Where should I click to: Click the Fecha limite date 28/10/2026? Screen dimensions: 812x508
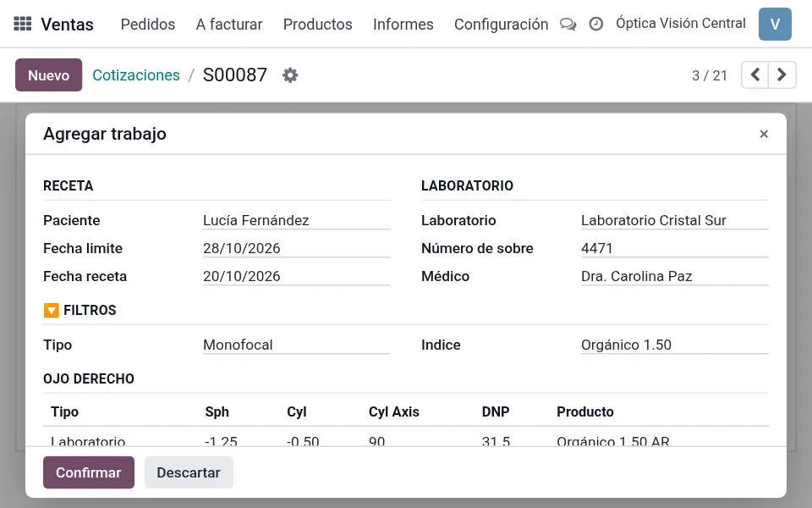coord(296,248)
